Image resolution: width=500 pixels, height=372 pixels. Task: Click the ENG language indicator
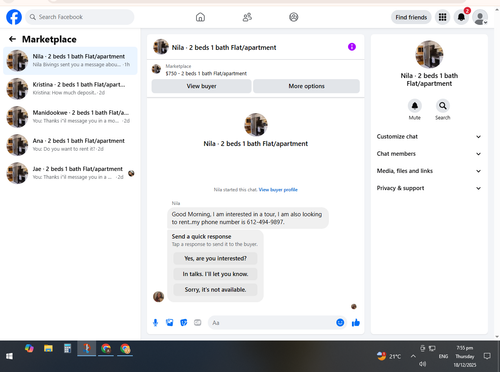[x=443, y=356]
